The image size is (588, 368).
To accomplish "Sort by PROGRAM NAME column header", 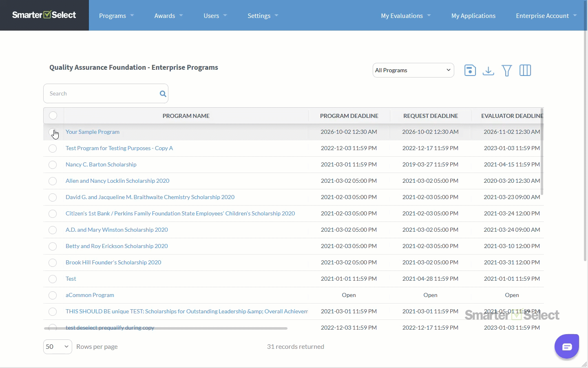I will [x=186, y=116].
